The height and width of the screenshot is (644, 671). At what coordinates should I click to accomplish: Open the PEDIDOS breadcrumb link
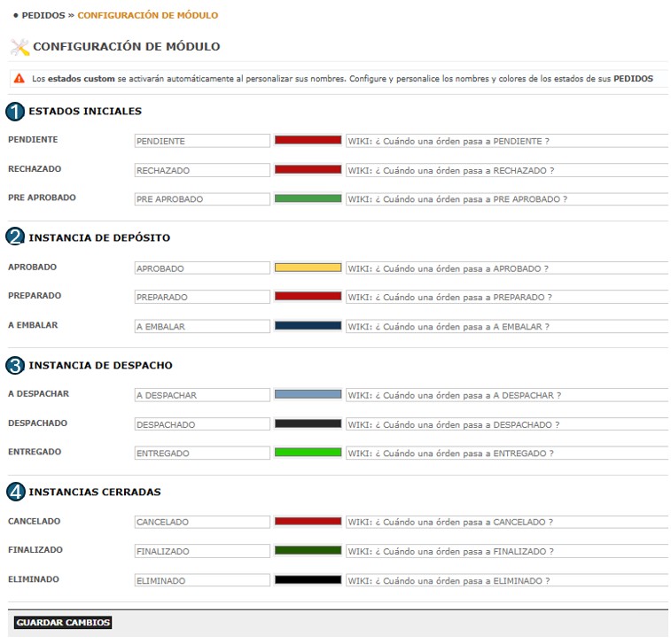[x=43, y=15]
